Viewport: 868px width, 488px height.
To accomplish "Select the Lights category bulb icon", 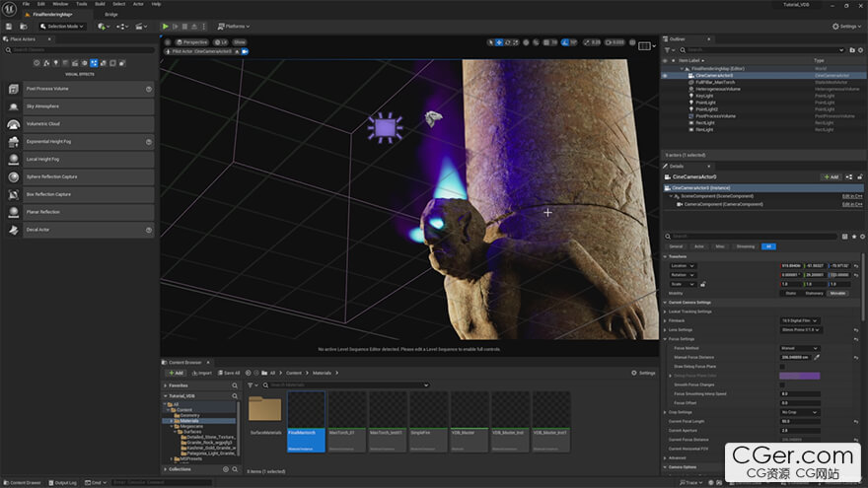I will (56, 63).
